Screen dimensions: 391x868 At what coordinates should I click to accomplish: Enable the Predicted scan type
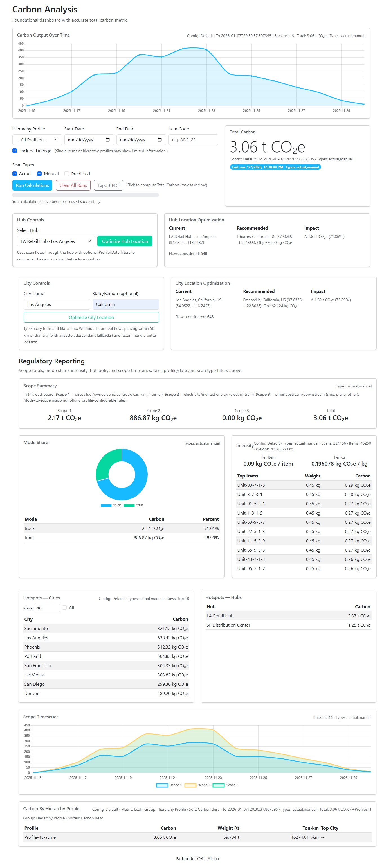(66, 174)
